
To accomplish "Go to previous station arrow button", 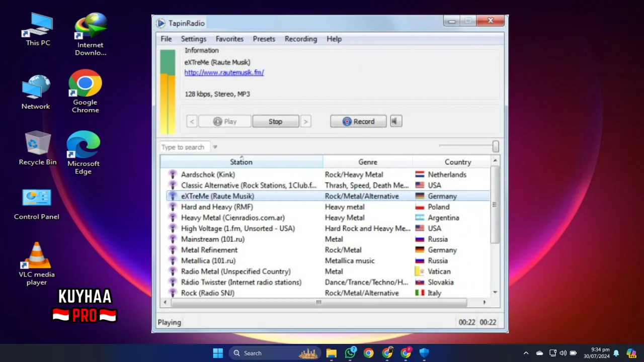I will click(x=192, y=121).
